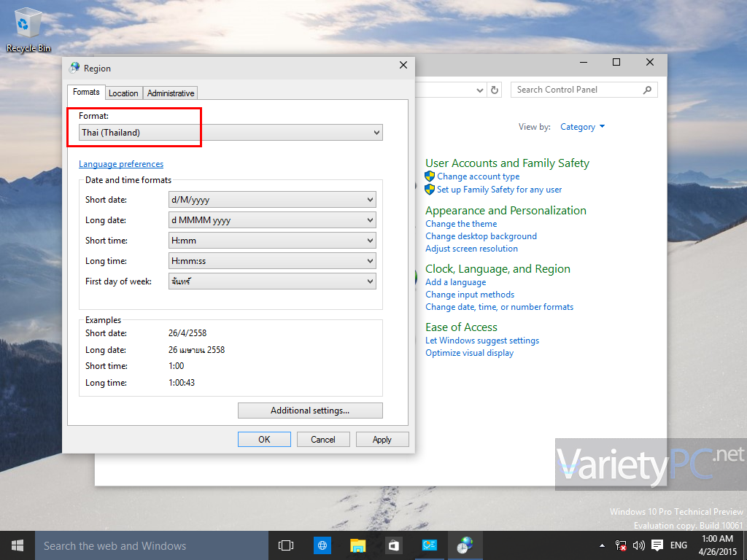This screenshot has width=747, height=560.
Task: Click Apply in the Region dialog
Action: point(382,440)
